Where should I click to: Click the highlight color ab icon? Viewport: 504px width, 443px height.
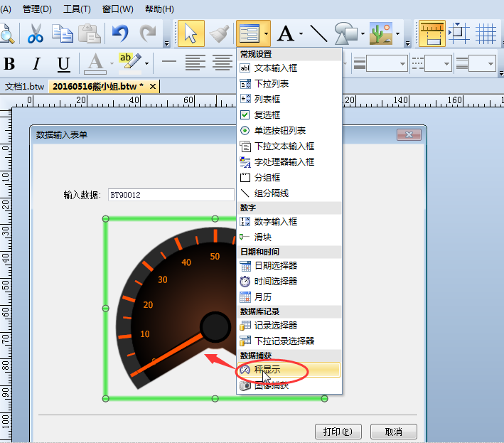pos(130,63)
